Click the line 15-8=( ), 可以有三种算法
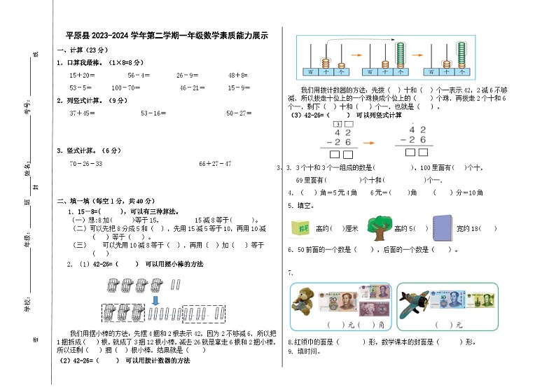This screenshot has width=556, height=392. click(123, 211)
